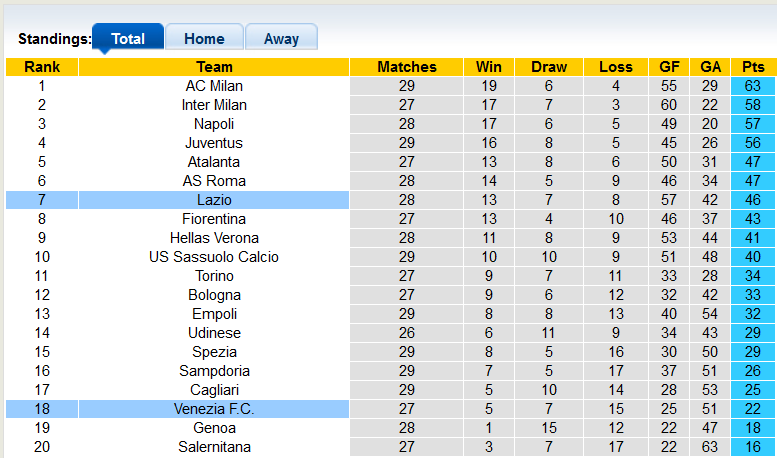Click the AS Roma team name
The width and height of the screenshot is (777, 458).
pyautogui.click(x=214, y=181)
